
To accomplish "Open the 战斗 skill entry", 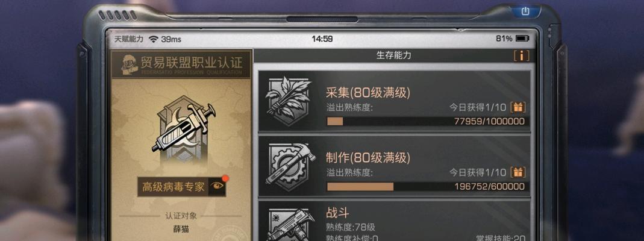I will [394, 221].
